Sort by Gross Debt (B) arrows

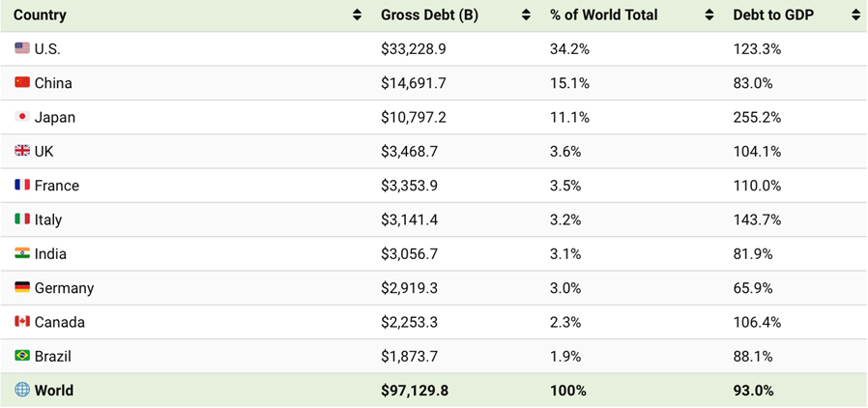(526, 15)
